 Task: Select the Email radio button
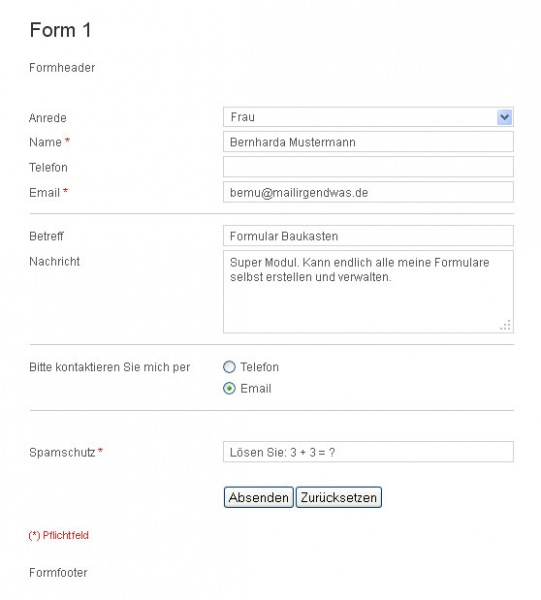point(229,389)
